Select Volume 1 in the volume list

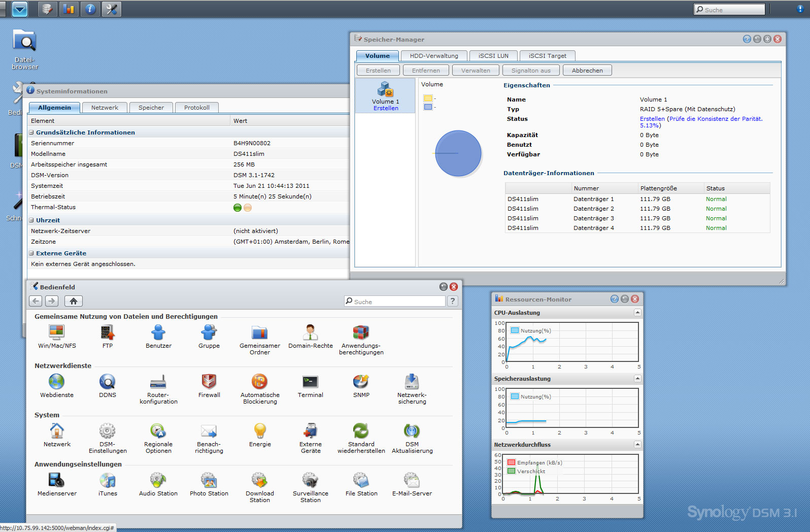pos(386,95)
